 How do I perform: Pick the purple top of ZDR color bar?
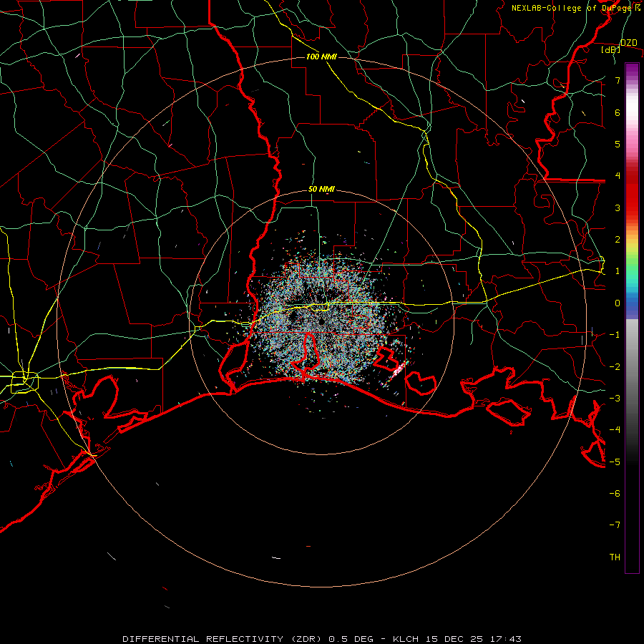632,69
